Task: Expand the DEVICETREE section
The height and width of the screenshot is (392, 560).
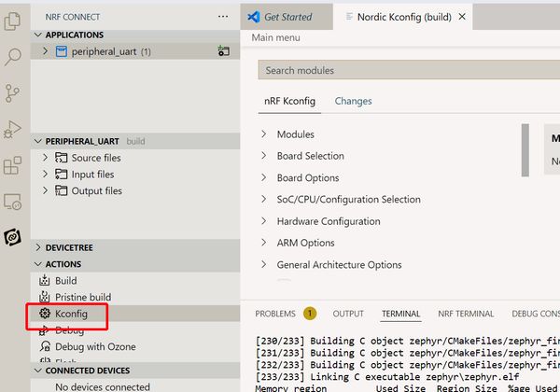Action: pyautogui.click(x=38, y=247)
